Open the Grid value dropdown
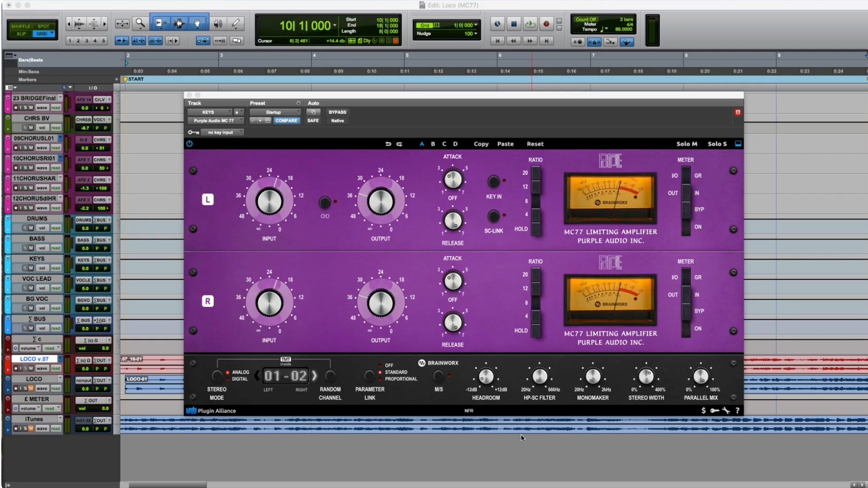 point(476,25)
